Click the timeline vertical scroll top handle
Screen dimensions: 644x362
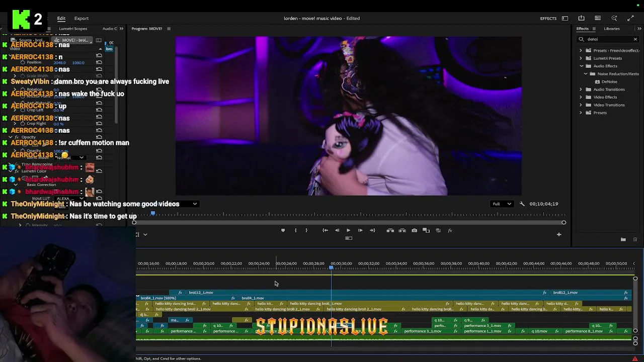click(635, 279)
